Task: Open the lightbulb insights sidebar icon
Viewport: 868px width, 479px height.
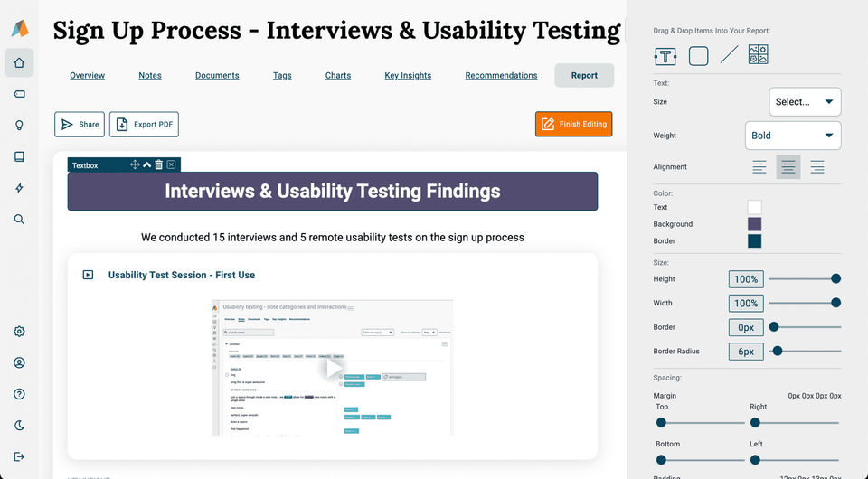Action: click(x=19, y=126)
